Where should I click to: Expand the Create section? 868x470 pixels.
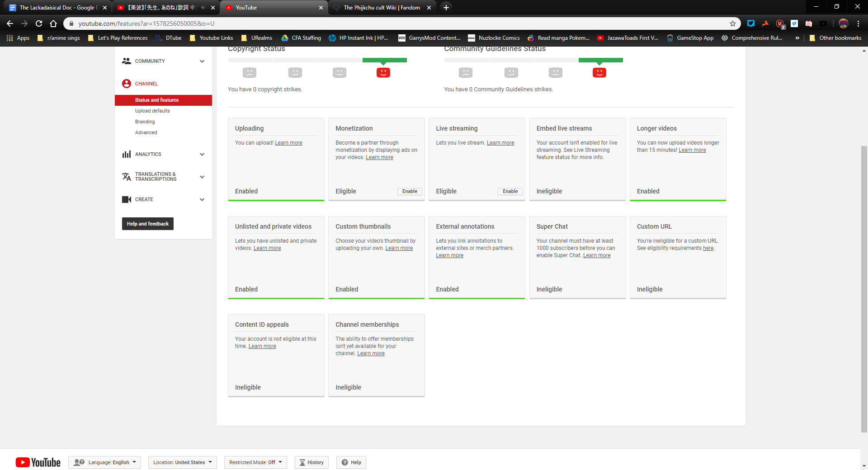(x=202, y=199)
